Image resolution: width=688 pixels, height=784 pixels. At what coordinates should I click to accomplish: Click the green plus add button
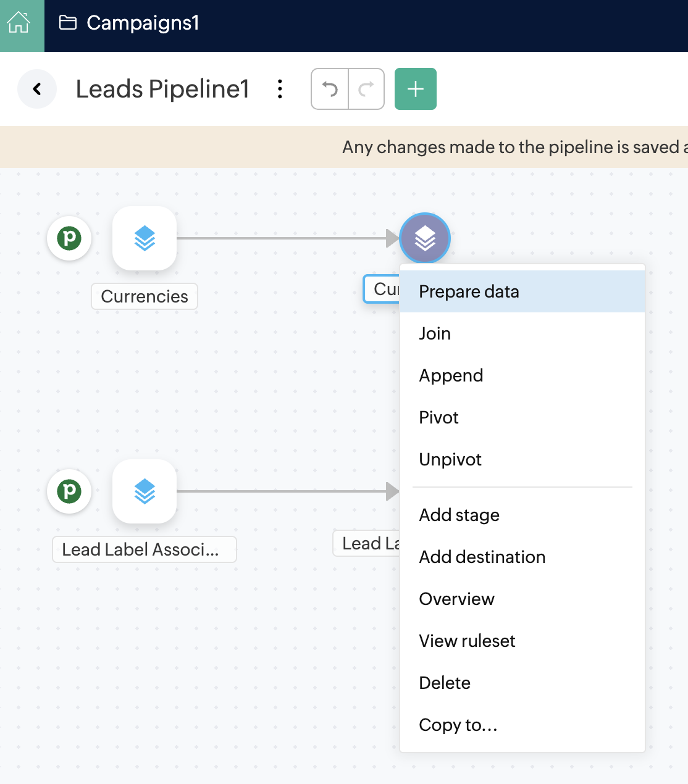click(x=416, y=89)
